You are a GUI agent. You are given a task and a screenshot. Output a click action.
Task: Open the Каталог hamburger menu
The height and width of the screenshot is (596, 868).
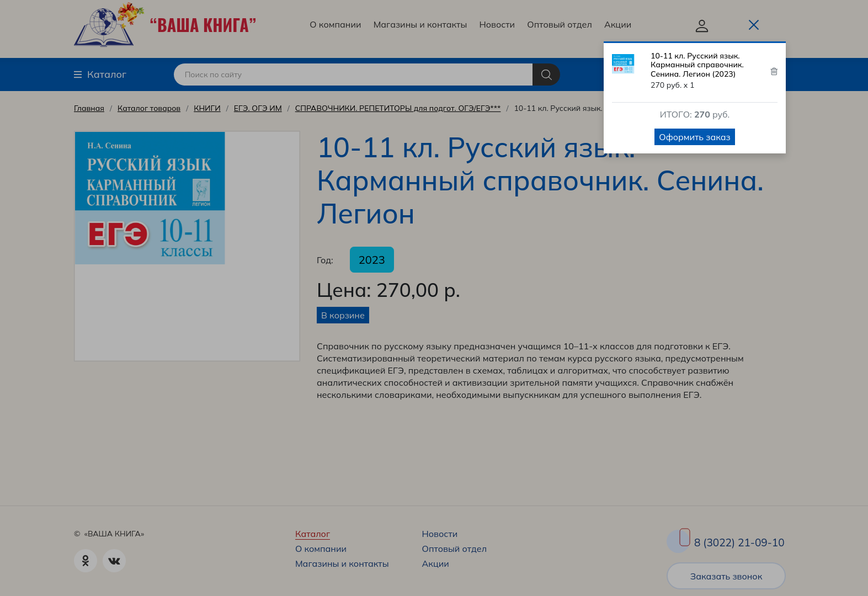100,74
